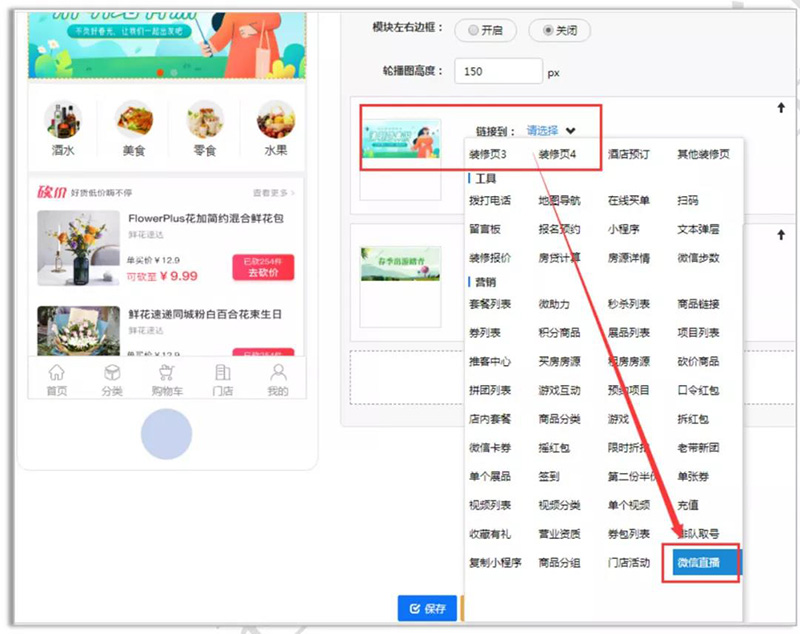Open 购物车 tab in phone preview

click(167, 380)
